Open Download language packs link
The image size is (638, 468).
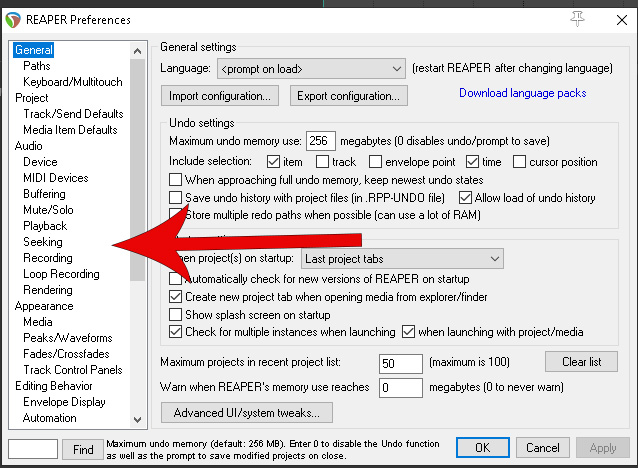[522, 93]
